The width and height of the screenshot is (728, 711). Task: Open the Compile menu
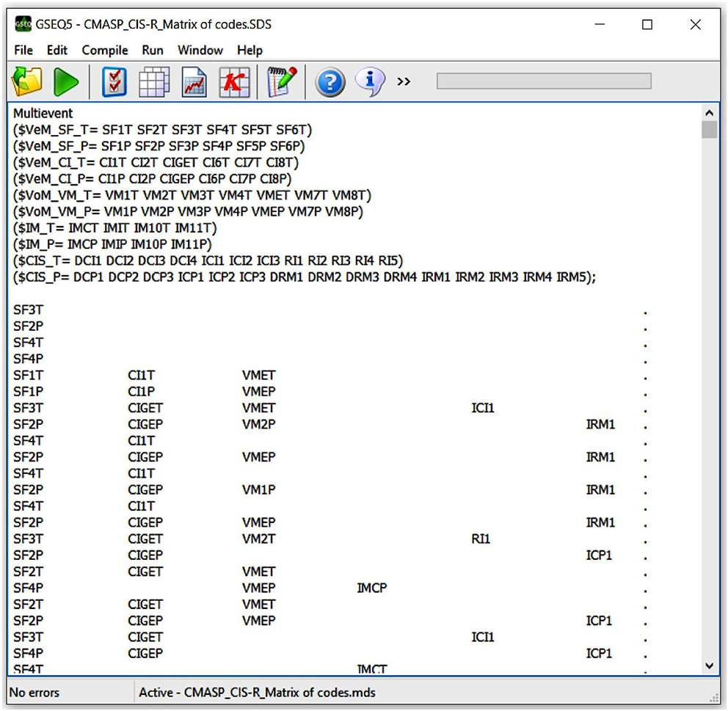click(105, 50)
